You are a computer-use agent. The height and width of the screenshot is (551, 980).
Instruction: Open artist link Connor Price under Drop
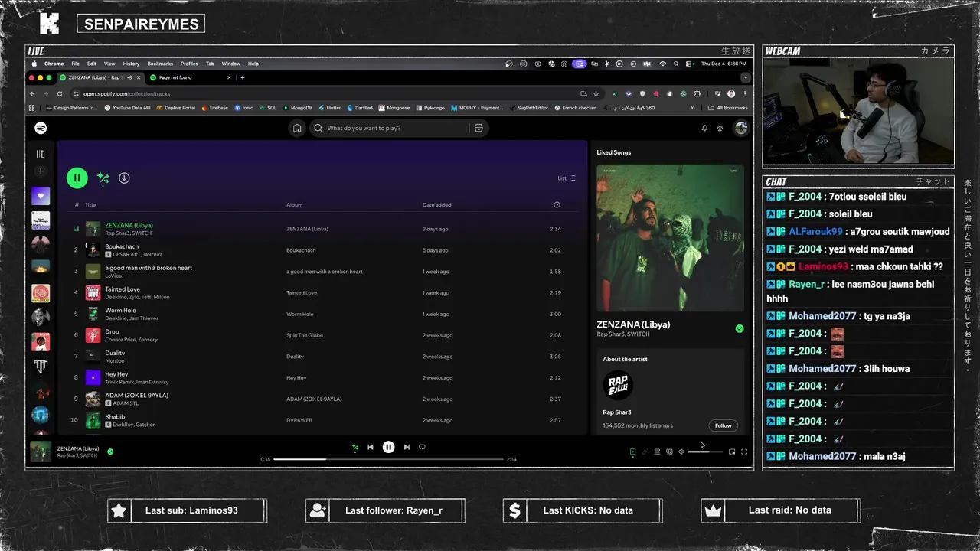click(119, 340)
